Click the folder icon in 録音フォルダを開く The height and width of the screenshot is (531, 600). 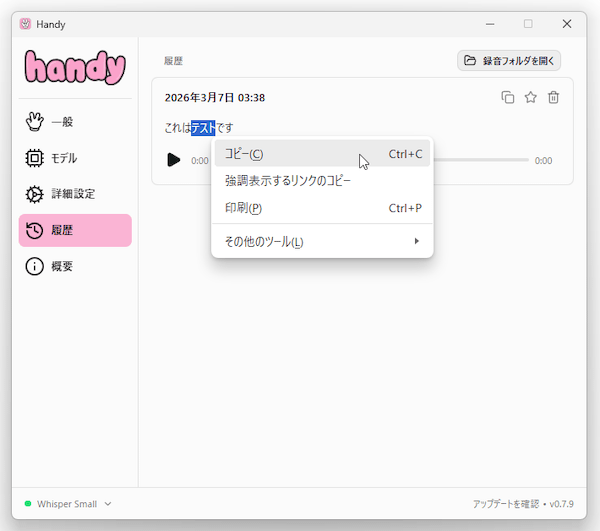(470, 60)
